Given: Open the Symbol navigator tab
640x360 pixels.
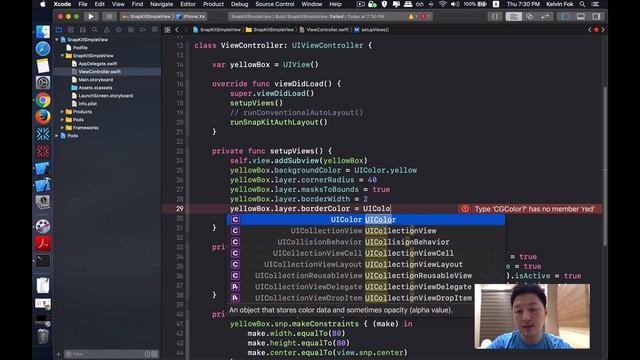Looking at the screenshot, I should (x=83, y=30).
